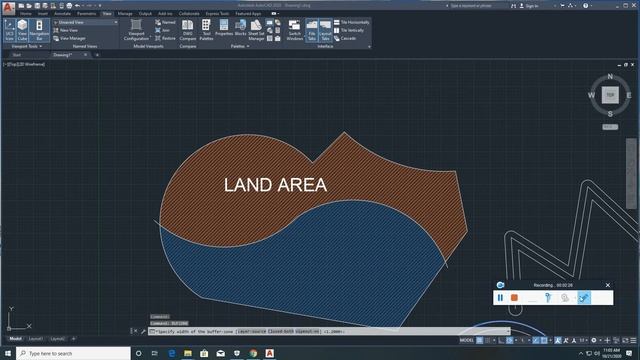Viewport: 640px width, 360px height.
Task: Open the View Manager
Action: [69, 38]
